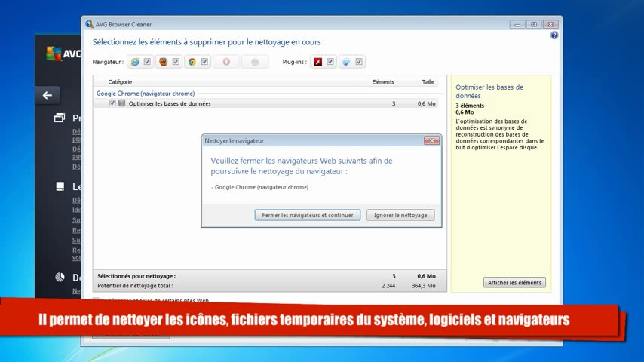The height and width of the screenshot is (362, 644).
Task: Click the '2 244' total elements value
Action: (388, 286)
